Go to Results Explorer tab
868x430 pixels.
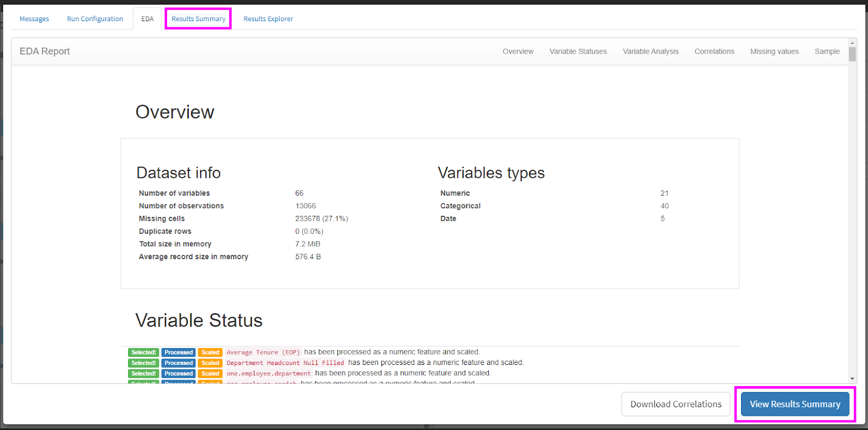[268, 19]
